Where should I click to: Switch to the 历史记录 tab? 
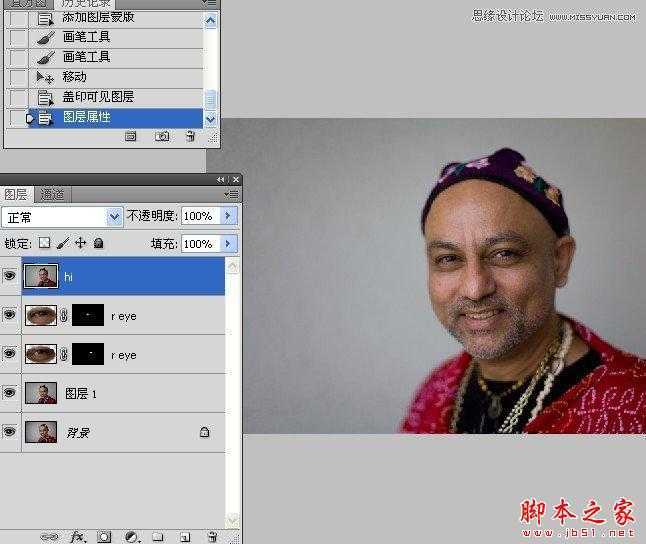point(86,4)
